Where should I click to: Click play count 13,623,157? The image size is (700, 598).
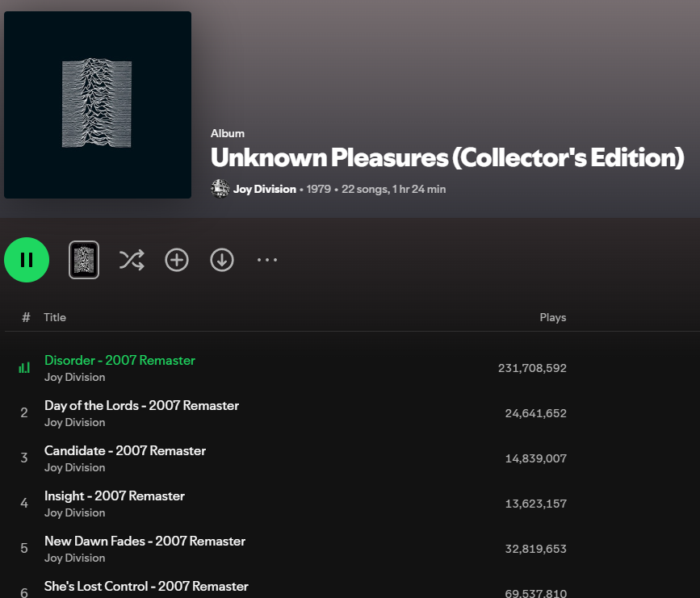pyautogui.click(x=536, y=504)
